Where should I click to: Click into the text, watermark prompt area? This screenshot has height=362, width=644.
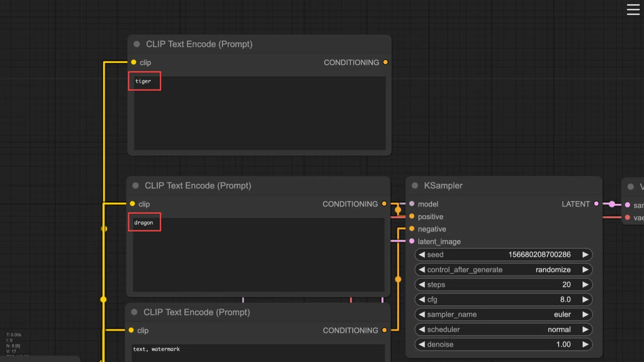point(259,353)
